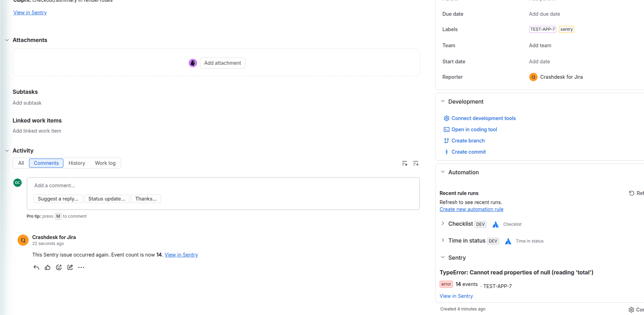Click the Add attachment button
The image size is (644, 315).
tap(223, 63)
